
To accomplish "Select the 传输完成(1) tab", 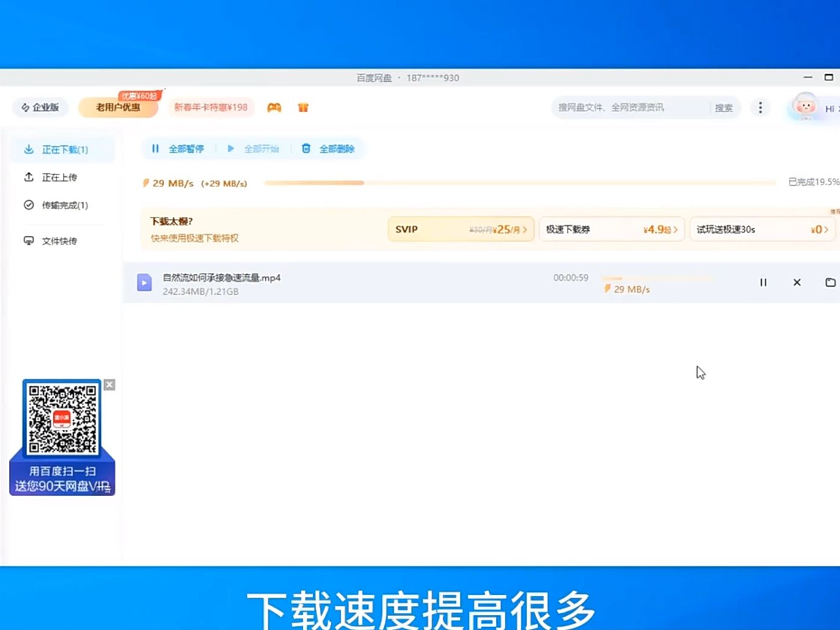I will (63, 206).
